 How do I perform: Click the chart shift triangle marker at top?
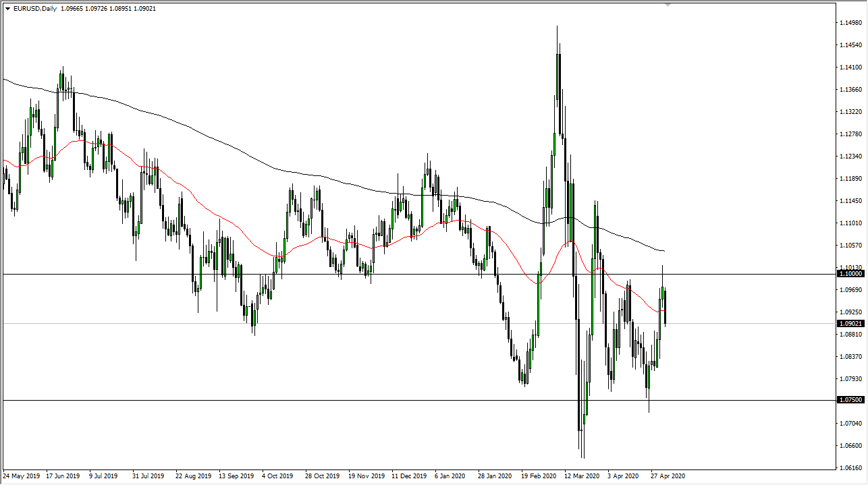[x=668, y=5]
